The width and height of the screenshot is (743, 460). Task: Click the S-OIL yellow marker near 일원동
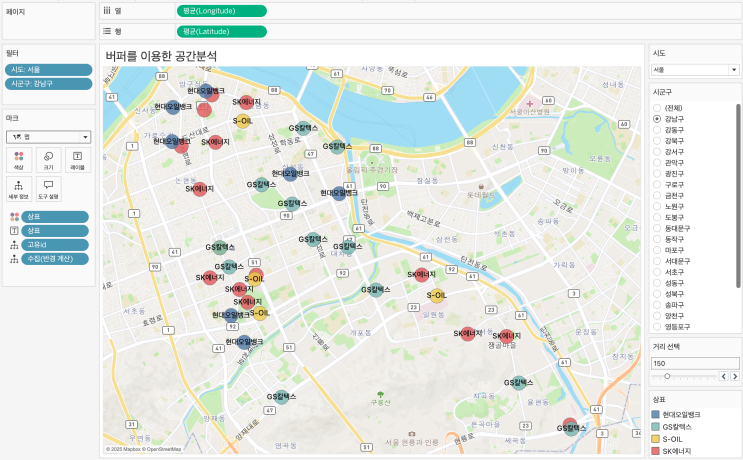pos(436,296)
